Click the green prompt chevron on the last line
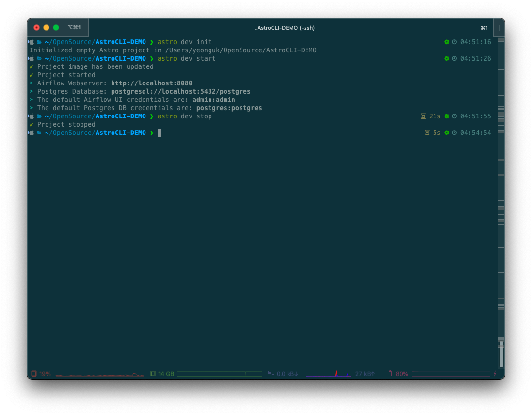532x415 pixels. point(152,133)
